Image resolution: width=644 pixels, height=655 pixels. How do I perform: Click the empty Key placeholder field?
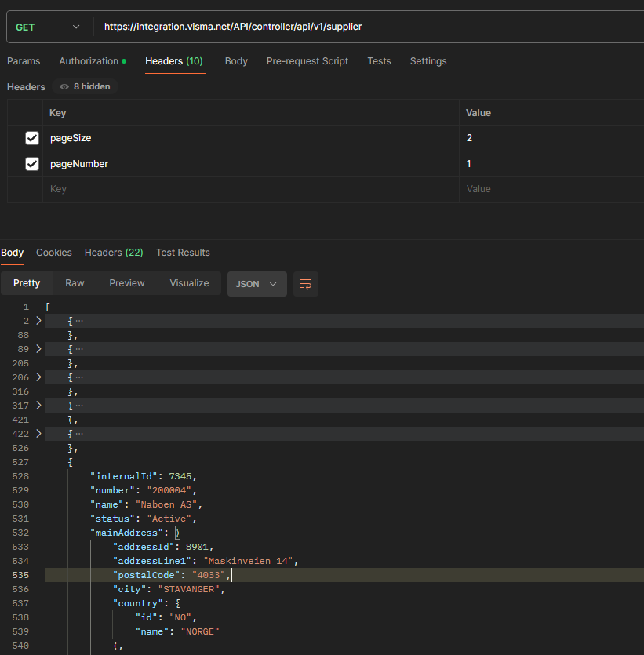click(x=251, y=189)
